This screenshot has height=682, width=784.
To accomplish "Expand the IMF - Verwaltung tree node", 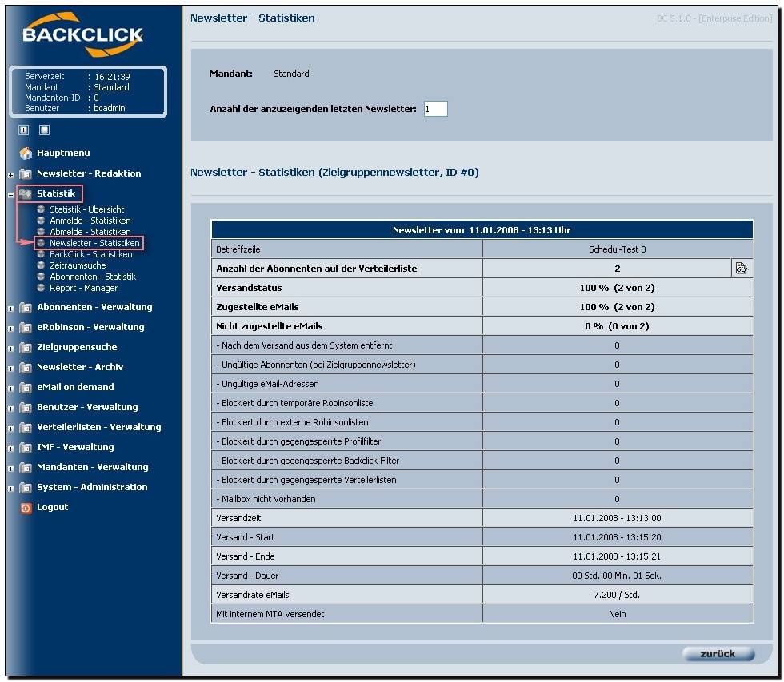I will tap(11, 449).
